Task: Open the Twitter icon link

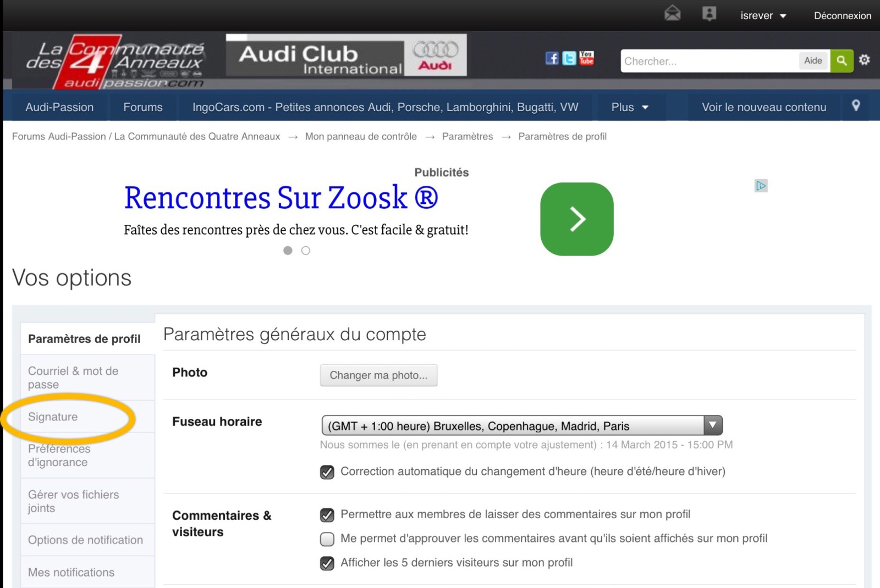Action: [569, 58]
